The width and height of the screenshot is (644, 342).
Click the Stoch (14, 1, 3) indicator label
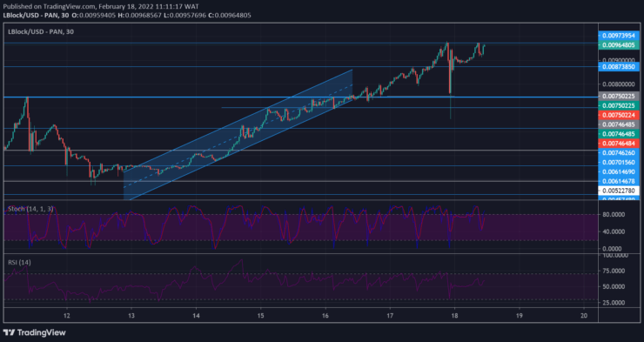tap(30, 209)
